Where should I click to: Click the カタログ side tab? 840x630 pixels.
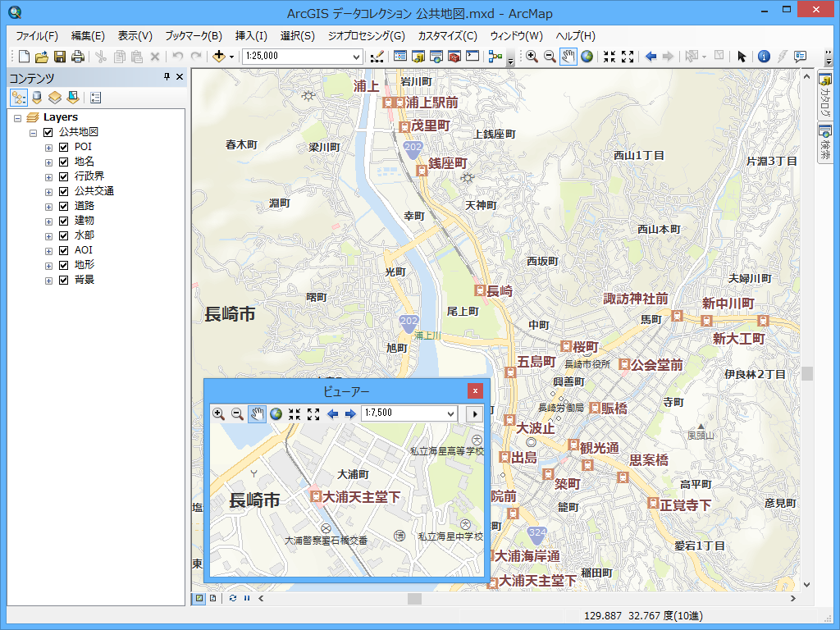(x=824, y=97)
